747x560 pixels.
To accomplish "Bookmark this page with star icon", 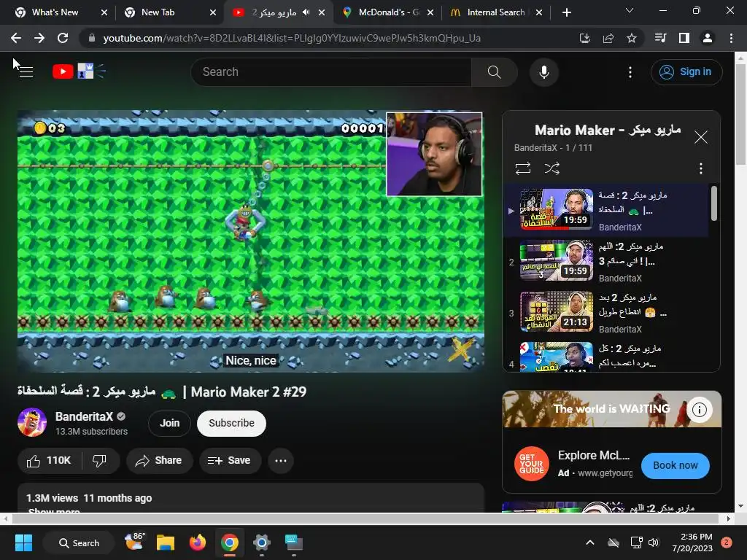I will (631, 38).
